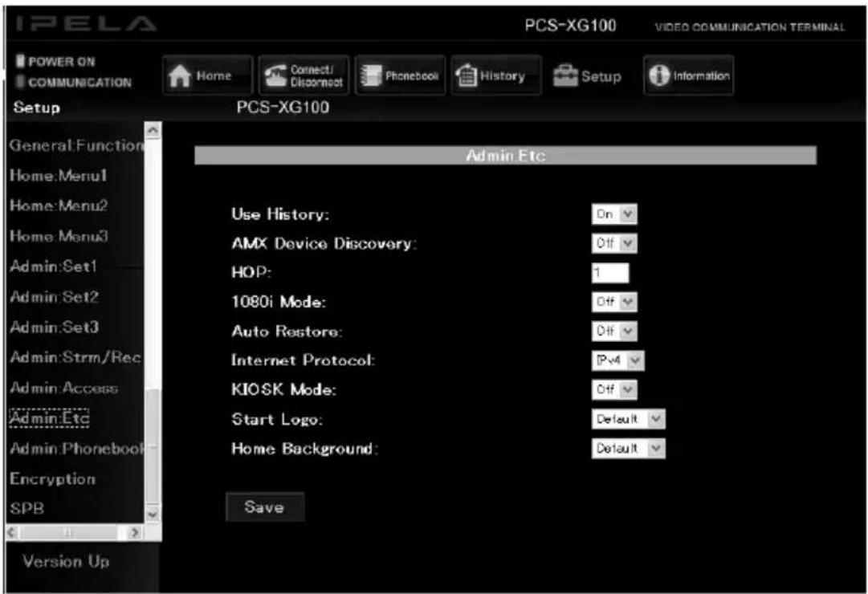868x594 pixels.
Task: Click the HOP value input field
Action: (610, 272)
